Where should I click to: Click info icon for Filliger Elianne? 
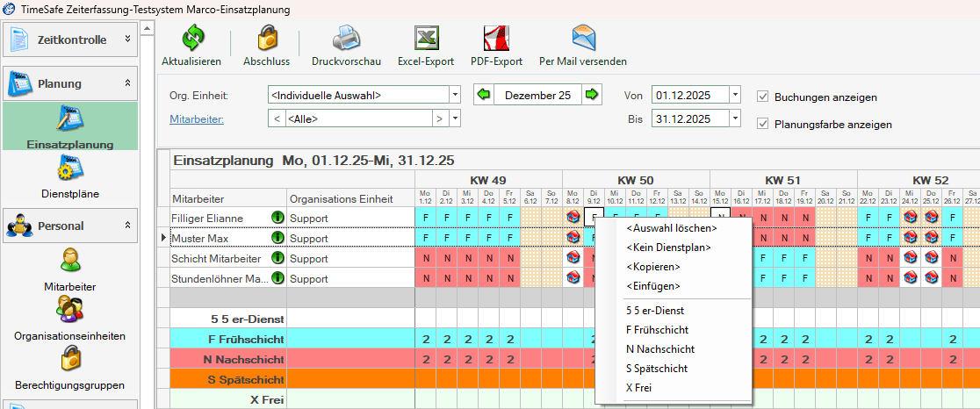[x=277, y=218]
